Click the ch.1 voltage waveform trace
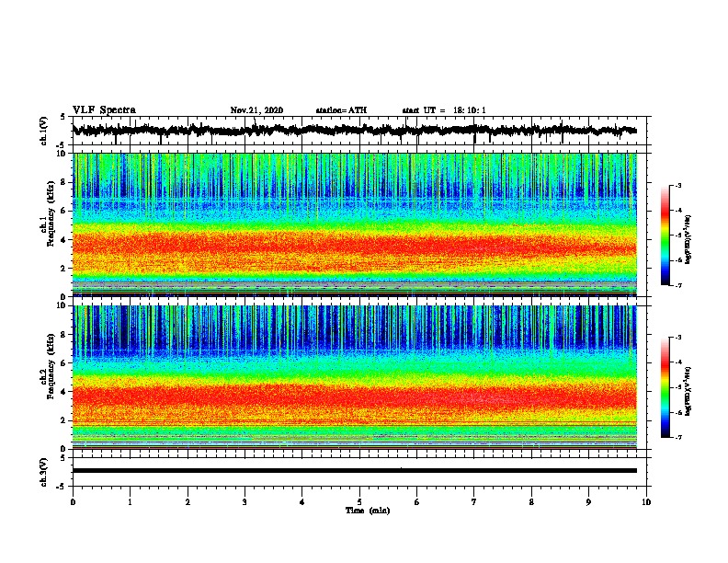This screenshot has height=563, width=728. [x=354, y=131]
